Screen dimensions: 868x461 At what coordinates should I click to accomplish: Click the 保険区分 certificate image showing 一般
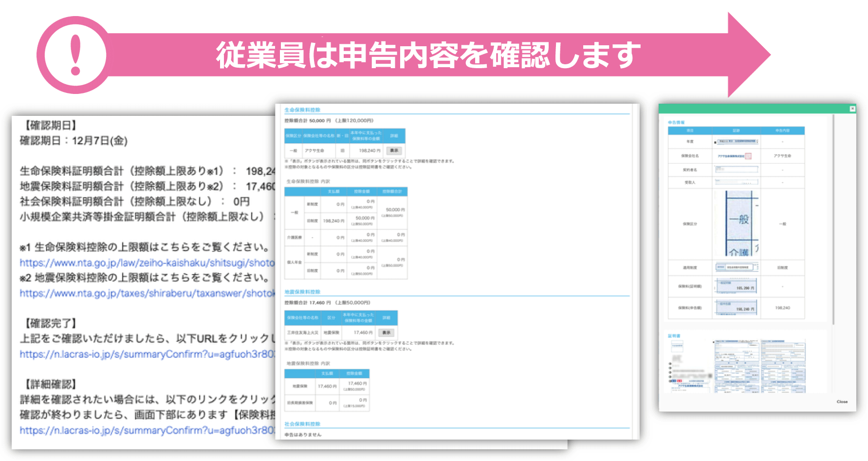[x=736, y=224]
